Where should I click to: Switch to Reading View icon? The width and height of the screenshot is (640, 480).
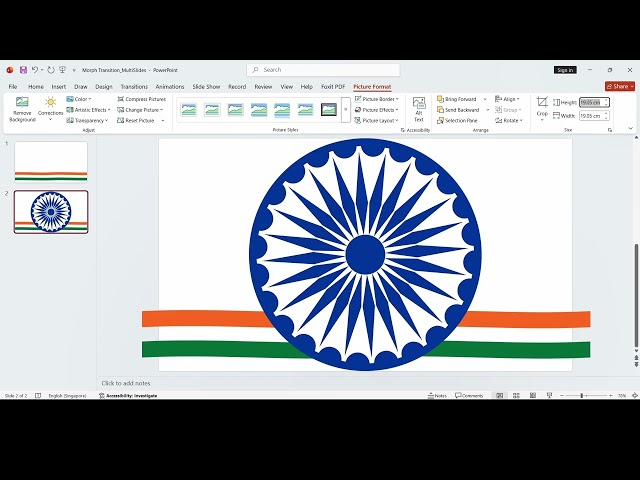pyautogui.click(x=533, y=396)
